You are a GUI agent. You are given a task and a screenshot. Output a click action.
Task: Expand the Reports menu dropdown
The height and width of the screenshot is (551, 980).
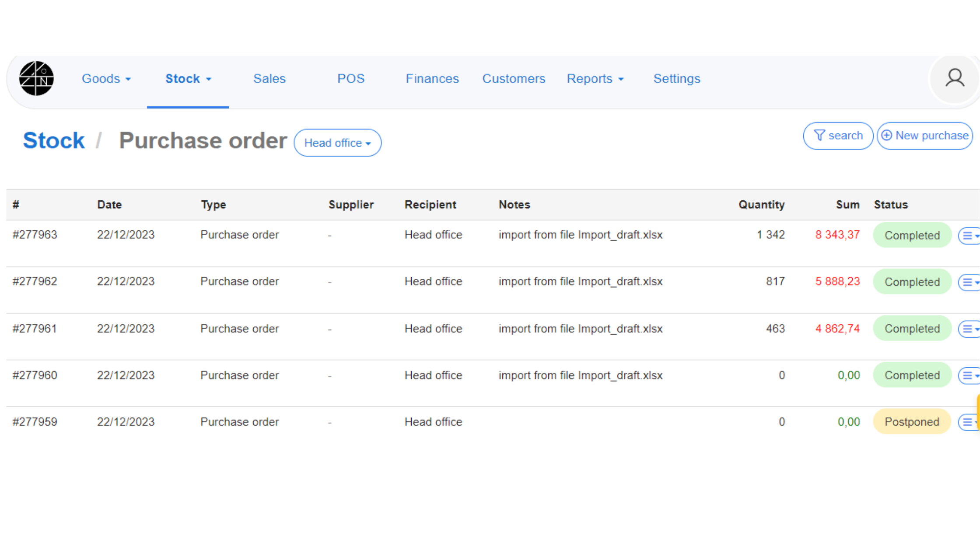point(595,79)
